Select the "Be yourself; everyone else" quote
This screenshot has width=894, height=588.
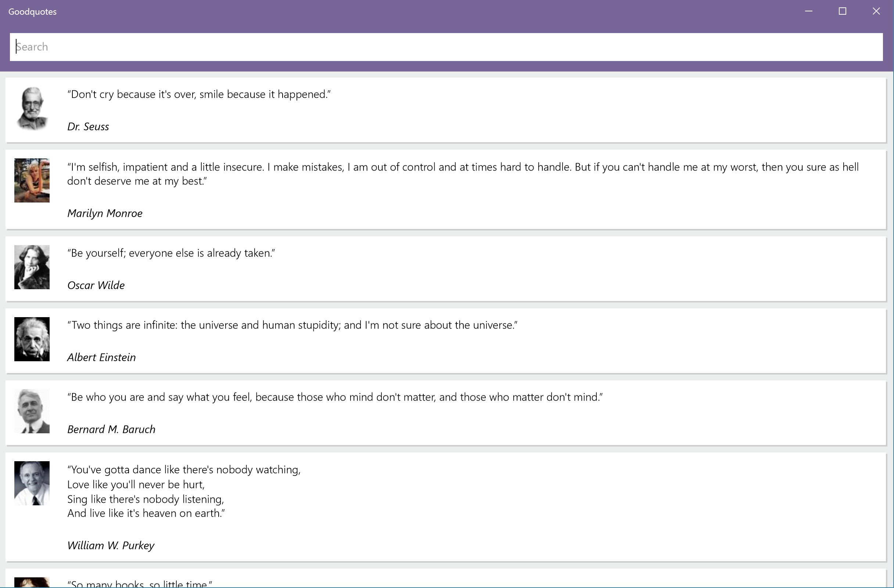point(171,253)
